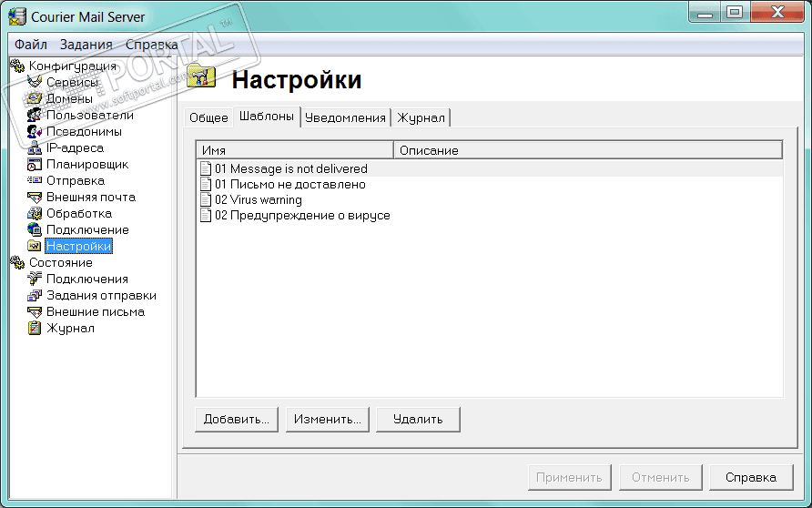812x508 pixels.
Task: Sort templates by the Имя column header
Action: pos(295,150)
